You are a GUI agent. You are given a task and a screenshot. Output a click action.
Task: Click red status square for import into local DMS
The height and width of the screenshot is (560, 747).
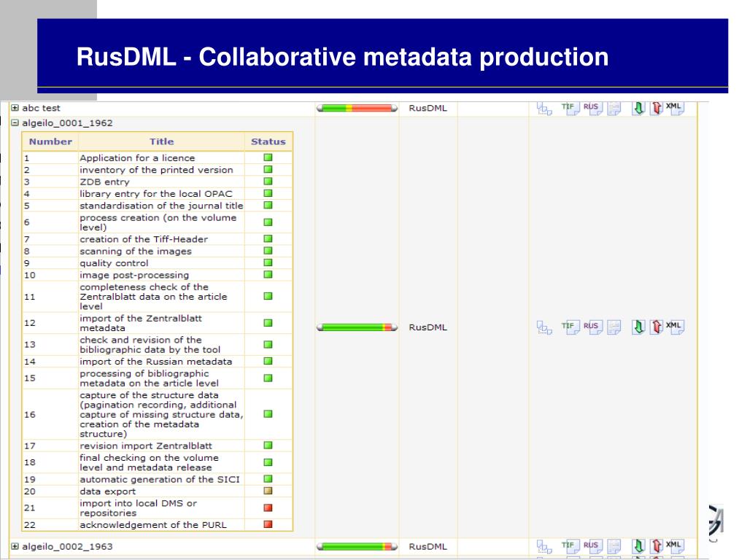pyautogui.click(x=268, y=507)
